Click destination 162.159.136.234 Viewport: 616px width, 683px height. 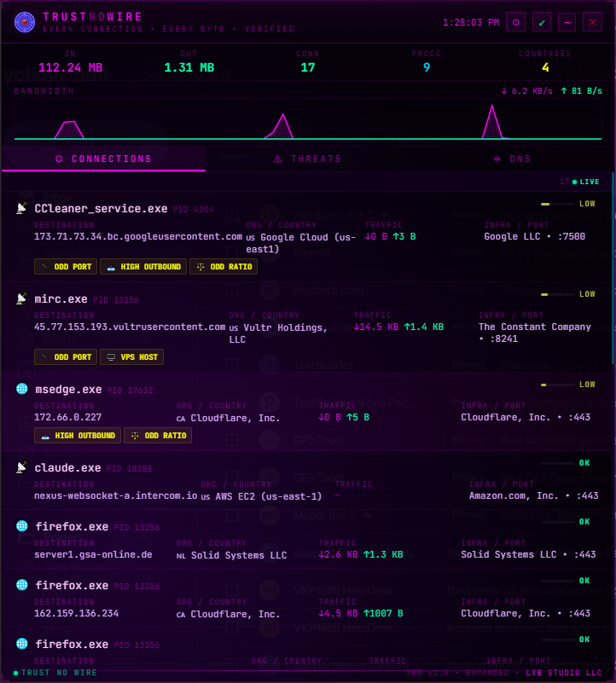pyautogui.click(x=76, y=613)
